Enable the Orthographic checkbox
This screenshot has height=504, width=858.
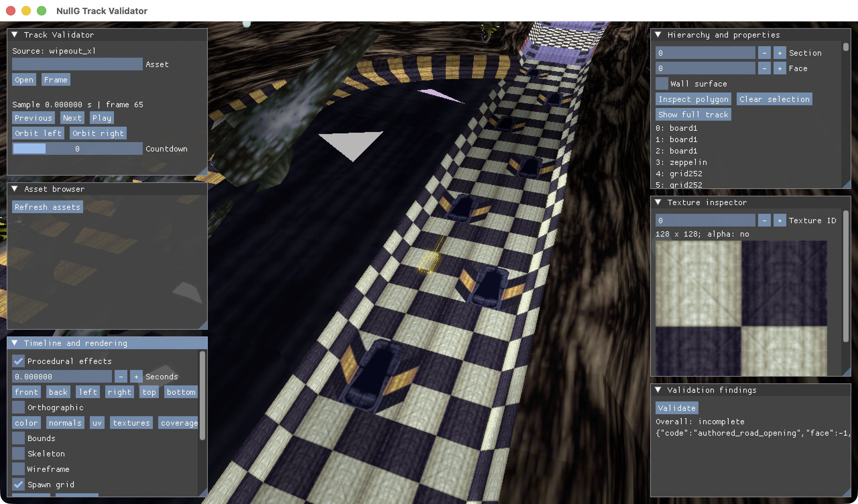[18, 407]
